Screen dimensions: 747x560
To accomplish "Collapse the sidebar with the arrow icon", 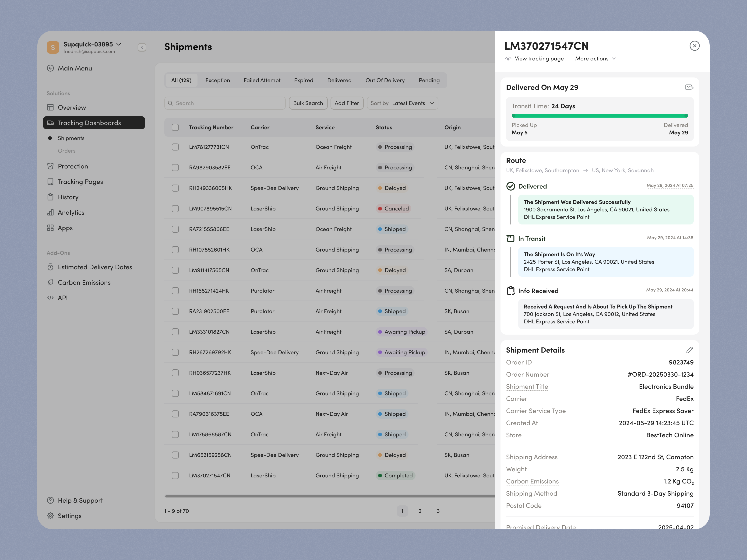I will click(x=142, y=47).
